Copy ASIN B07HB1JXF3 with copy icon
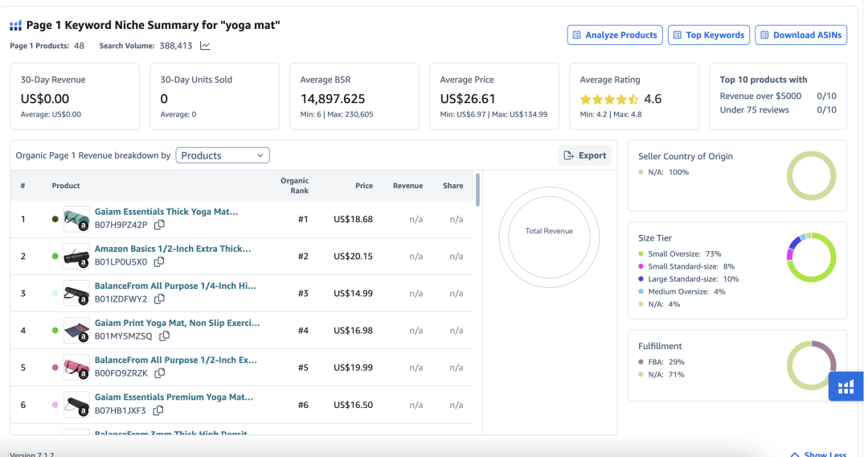868x457 pixels. 158,410
